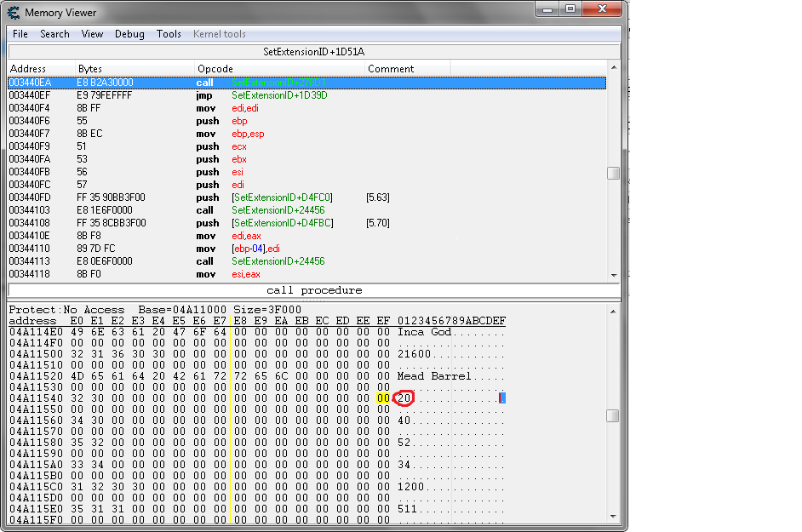Screen dimensions: 802x532
Task: Select the jmp instruction at 003440EF
Action: 204,95
